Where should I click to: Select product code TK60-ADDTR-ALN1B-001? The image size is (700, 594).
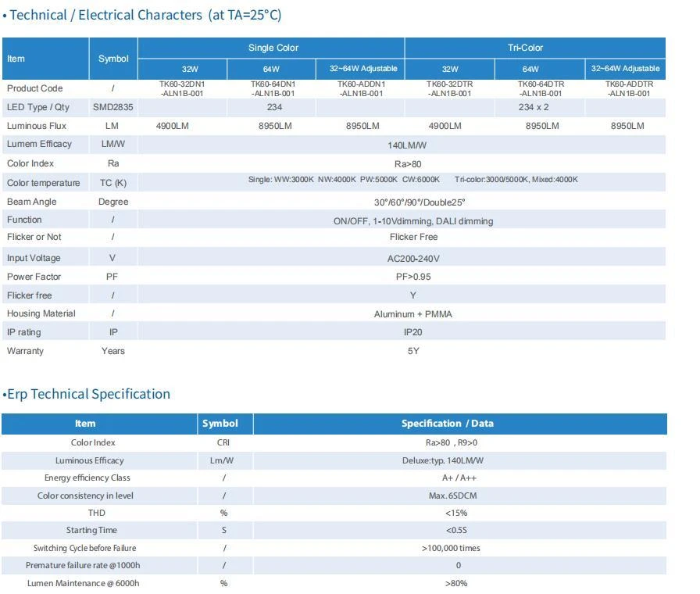click(x=629, y=88)
